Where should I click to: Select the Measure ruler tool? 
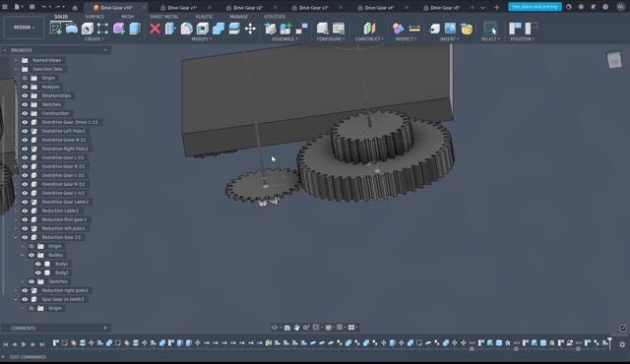coord(414,29)
